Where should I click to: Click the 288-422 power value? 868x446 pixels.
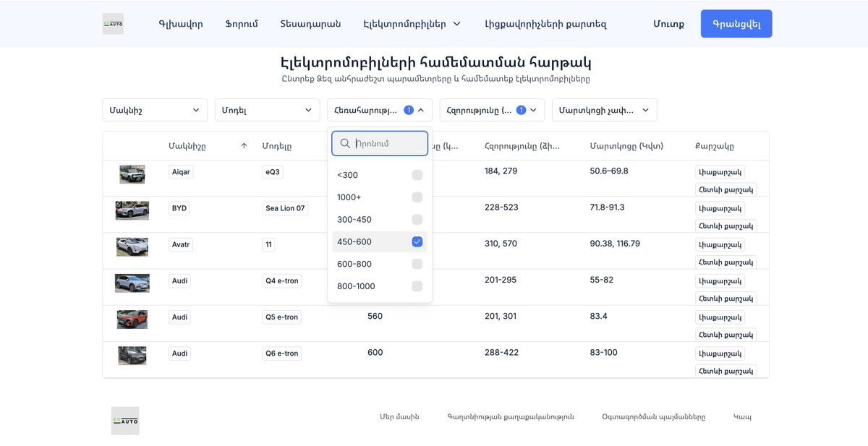point(501,353)
